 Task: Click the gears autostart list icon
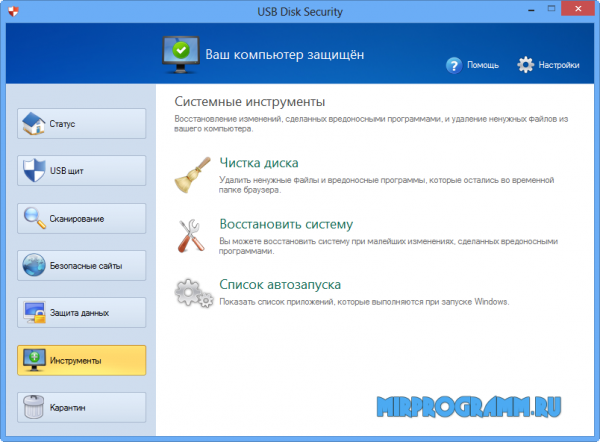[194, 293]
